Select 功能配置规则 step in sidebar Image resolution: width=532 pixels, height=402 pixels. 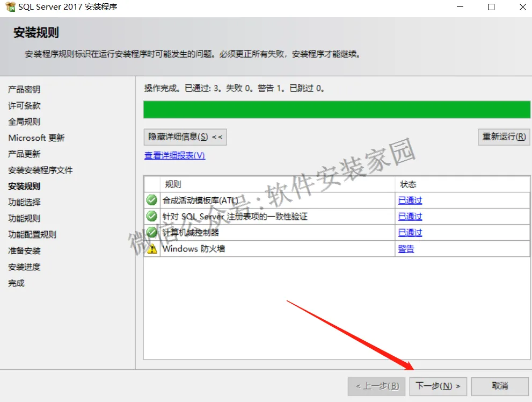pyautogui.click(x=32, y=235)
